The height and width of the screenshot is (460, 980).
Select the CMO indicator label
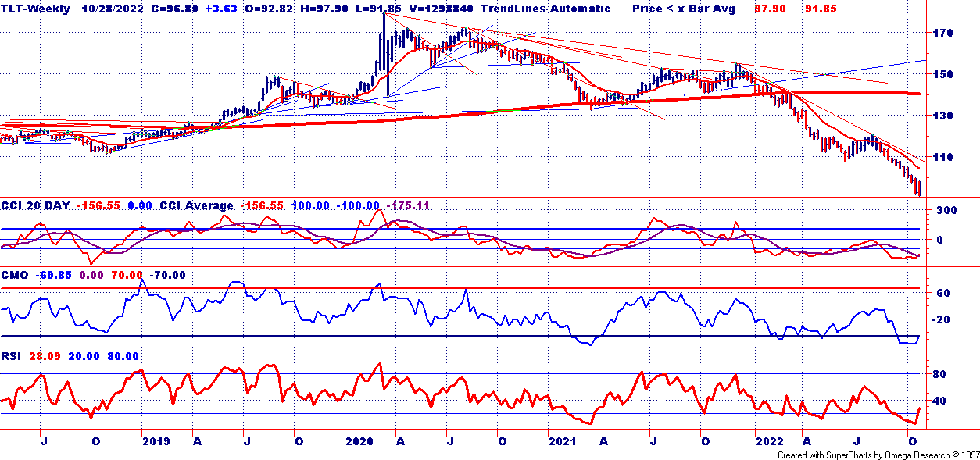tap(16, 275)
